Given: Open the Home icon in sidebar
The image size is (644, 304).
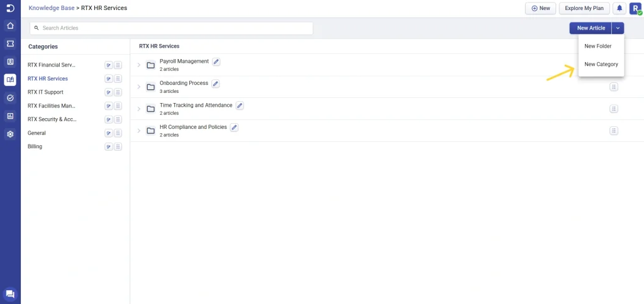Looking at the screenshot, I should [10, 26].
